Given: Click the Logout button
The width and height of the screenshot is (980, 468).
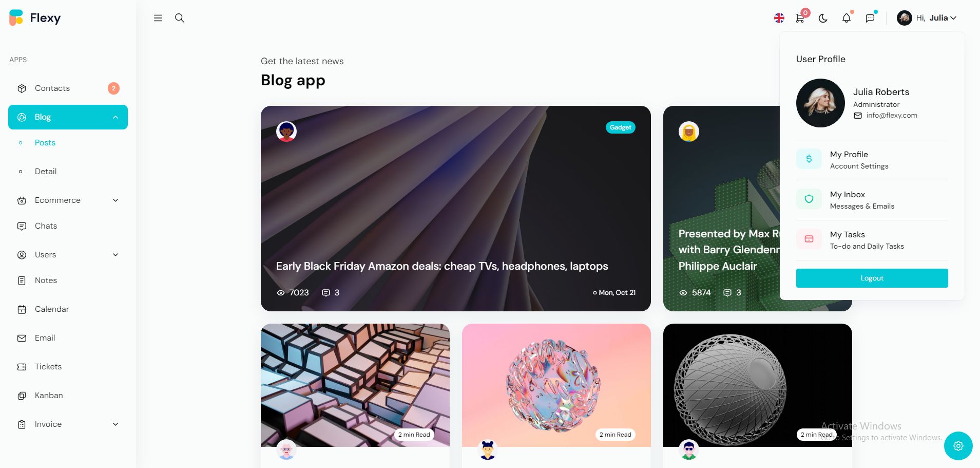Looking at the screenshot, I should (x=872, y=278).
